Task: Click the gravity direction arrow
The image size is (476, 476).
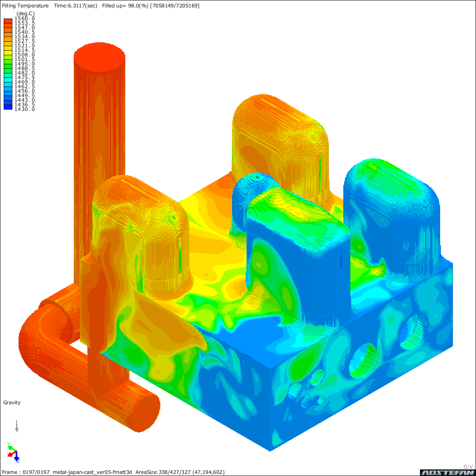Action: [16, 426]
